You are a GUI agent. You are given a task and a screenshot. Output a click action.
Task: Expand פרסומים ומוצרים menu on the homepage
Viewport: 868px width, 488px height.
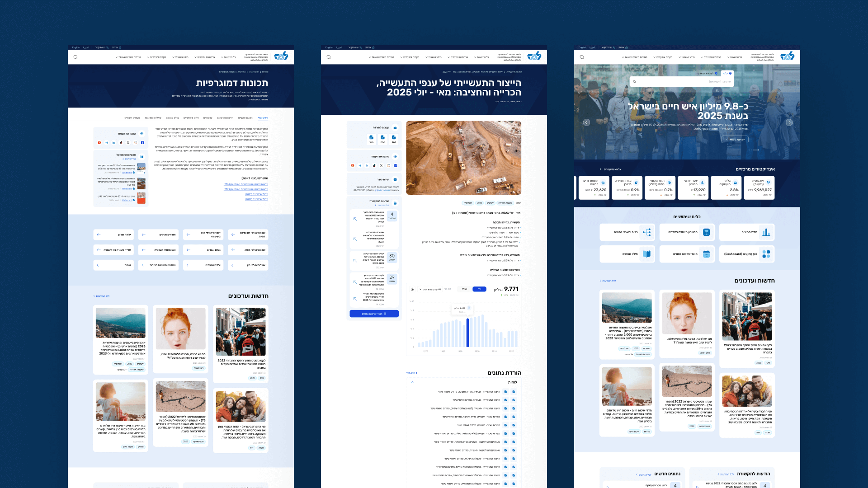pyautogui.click(x=712, y=57)
